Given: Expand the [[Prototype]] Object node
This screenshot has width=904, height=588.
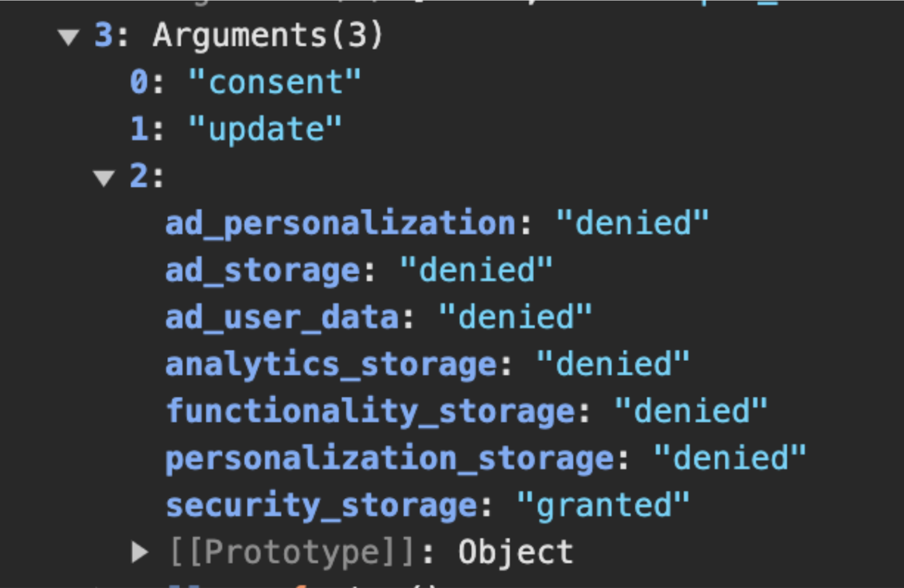Looking at the screenshot, I should click(x=140, y=552).
